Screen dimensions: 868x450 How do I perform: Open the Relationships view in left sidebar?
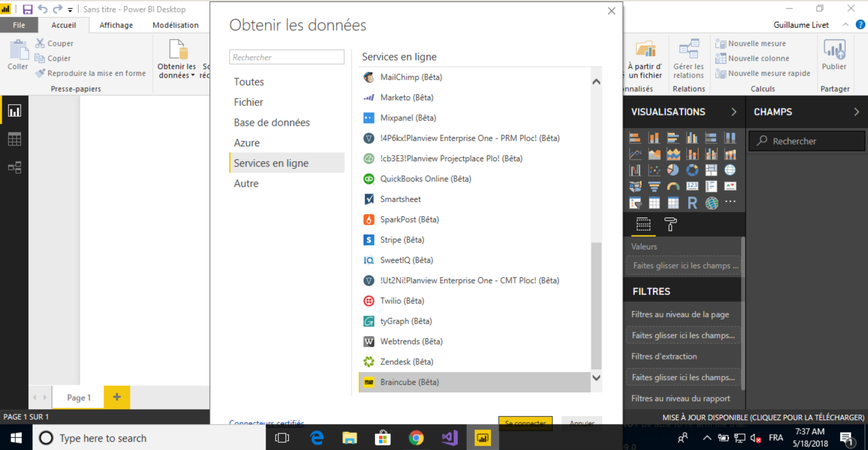tap(14, 168)
